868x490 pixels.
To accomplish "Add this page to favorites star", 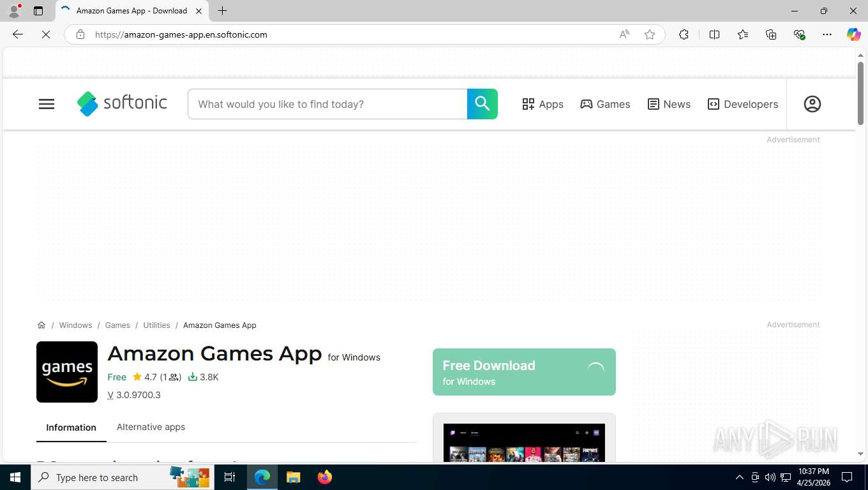I will pos(650,34).
